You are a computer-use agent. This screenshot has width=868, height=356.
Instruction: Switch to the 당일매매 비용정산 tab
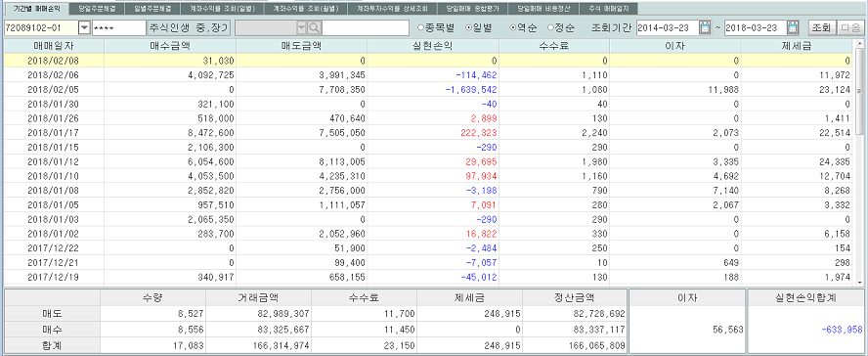[543, 9]
